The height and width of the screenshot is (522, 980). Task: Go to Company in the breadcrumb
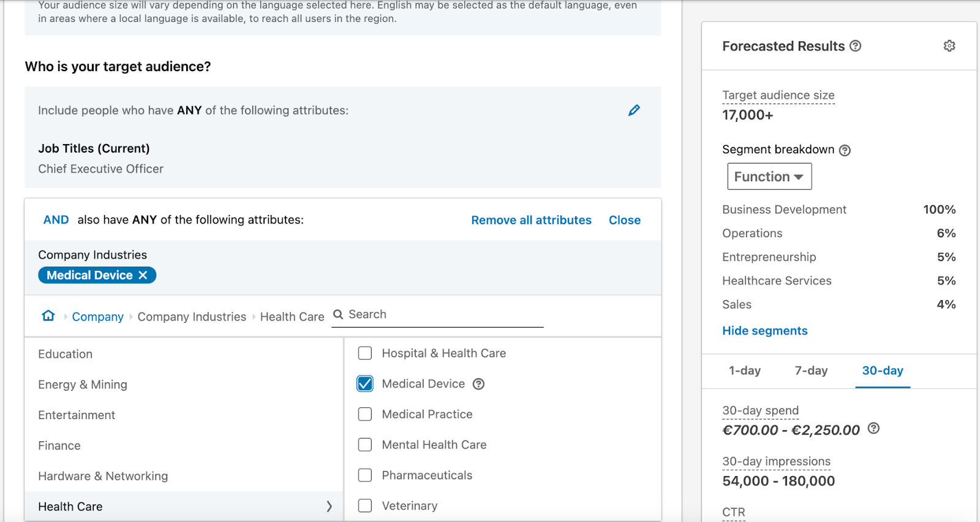(x=97, y=317)
